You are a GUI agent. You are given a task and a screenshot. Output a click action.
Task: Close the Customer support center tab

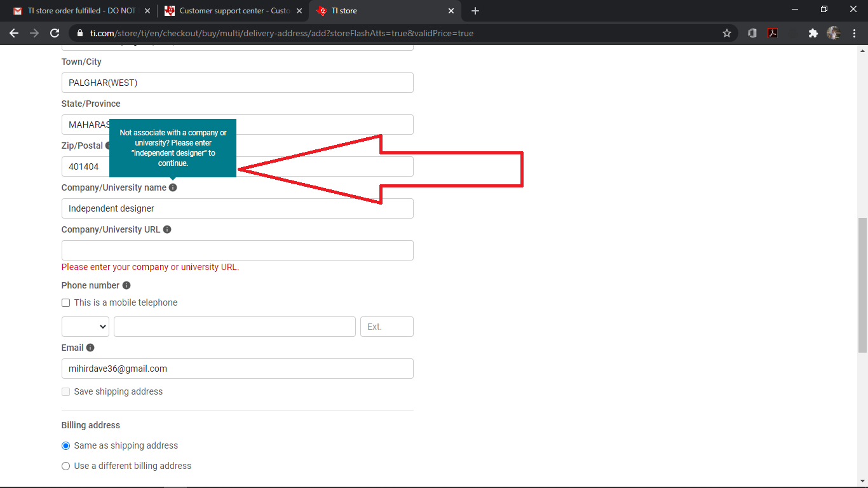tap(299, 11)
